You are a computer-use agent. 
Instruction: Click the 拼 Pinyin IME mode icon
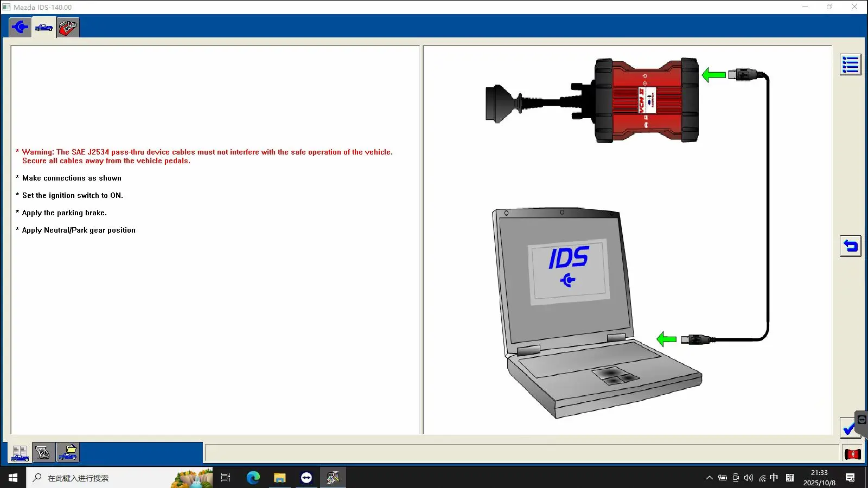(790, 478)
